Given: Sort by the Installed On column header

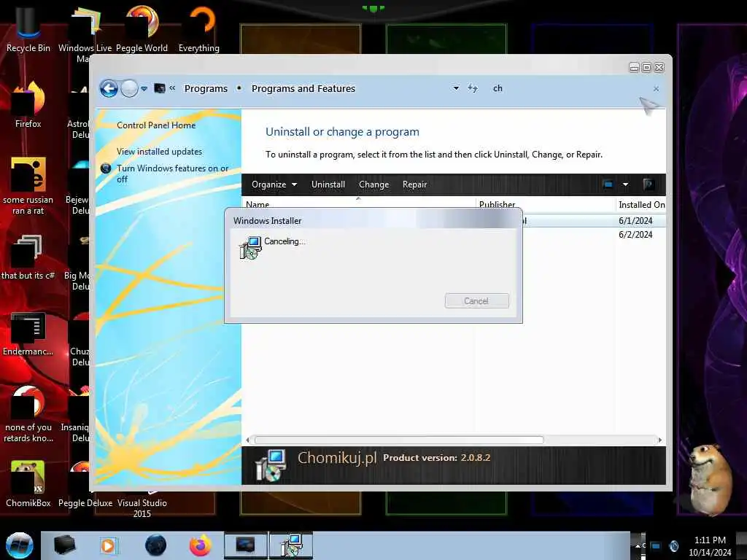Looking at the screenshot, I should click(641, 204).
